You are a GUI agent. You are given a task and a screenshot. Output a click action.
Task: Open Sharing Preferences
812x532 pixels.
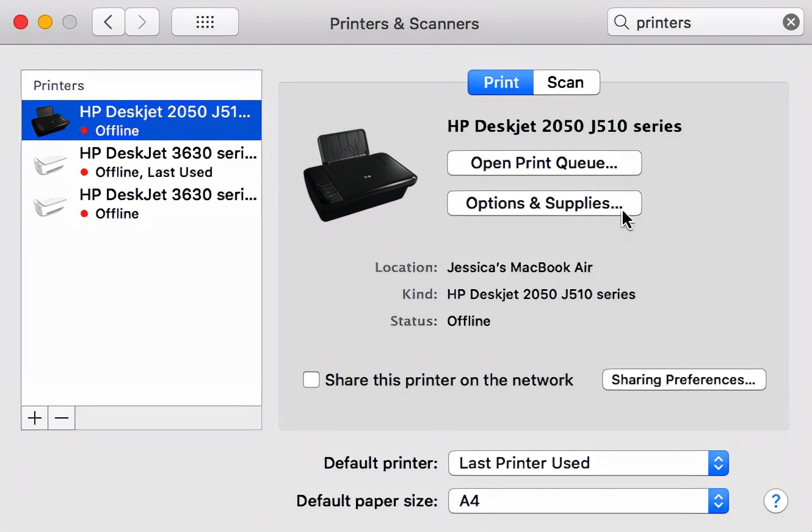[683, 379]
